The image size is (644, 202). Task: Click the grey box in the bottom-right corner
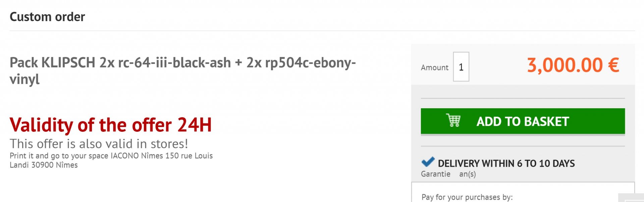coord(631,198)
